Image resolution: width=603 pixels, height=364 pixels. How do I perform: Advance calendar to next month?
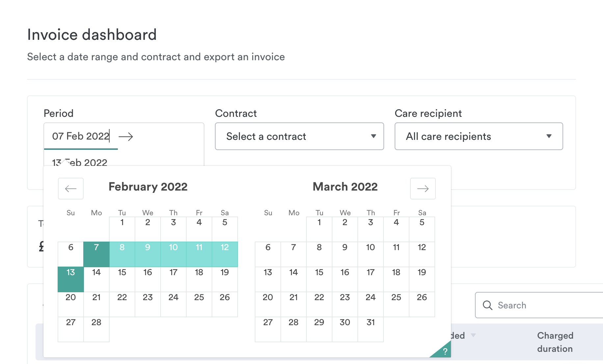click(423, 189)
